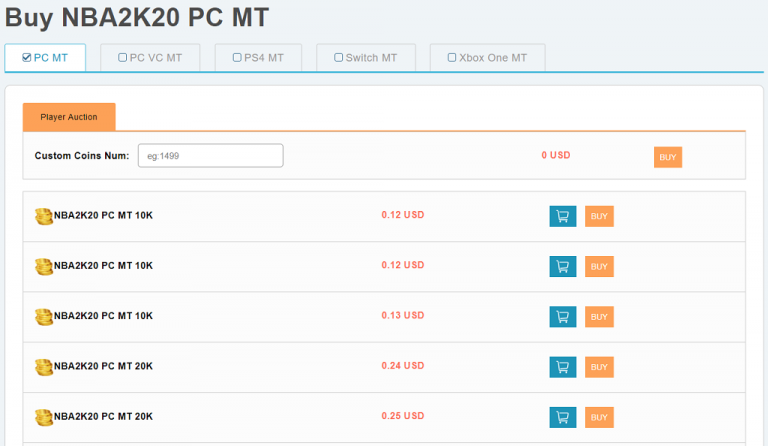Image resolution: width=768 pixels, height=446 pixels.
Task: Click the 0 USD custom total
Action: pos(556,155)
